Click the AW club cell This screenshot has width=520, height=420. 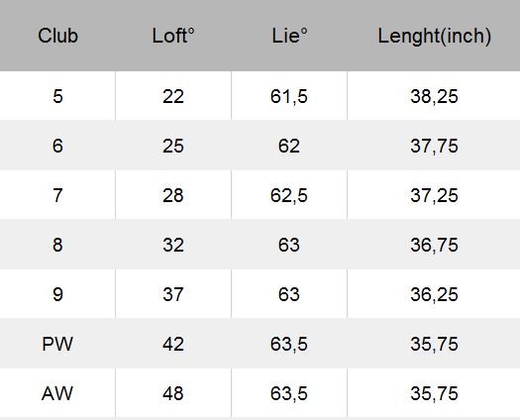pos(57,393)
